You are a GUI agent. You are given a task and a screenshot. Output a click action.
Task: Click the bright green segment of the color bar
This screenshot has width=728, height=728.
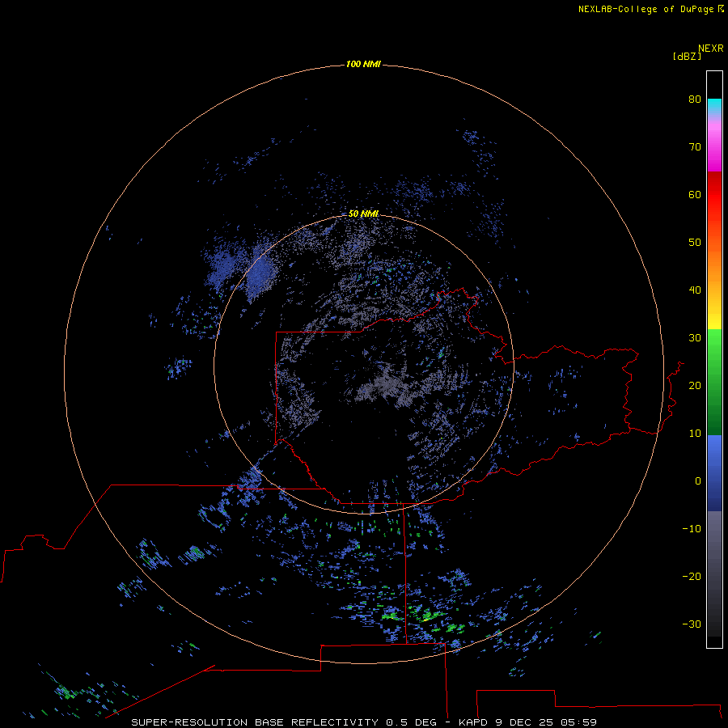[x=714, y=346]
